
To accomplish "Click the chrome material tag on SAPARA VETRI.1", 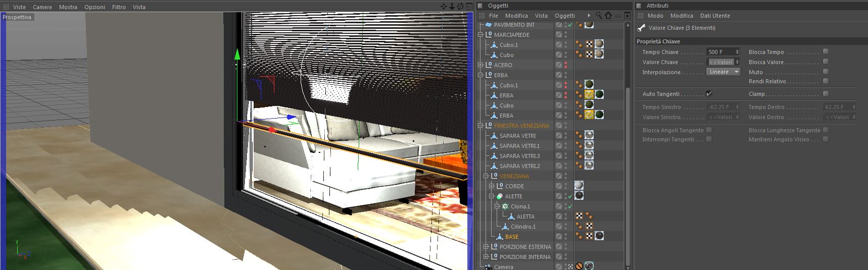I will (x=589, y=145).
